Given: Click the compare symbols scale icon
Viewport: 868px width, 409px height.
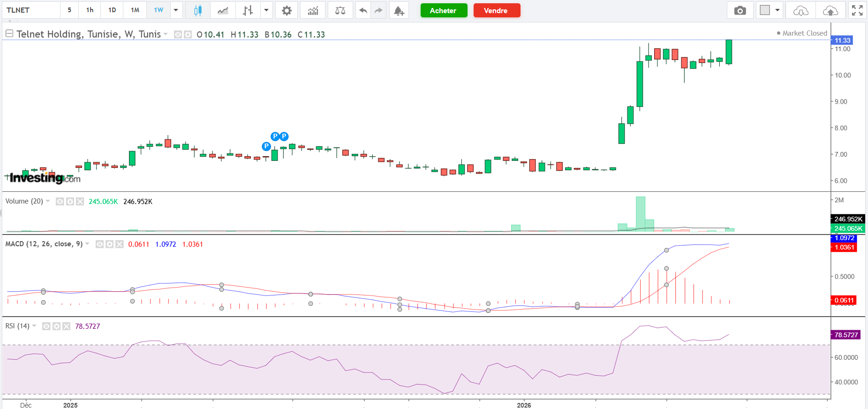Looking at the screenshot, I should click(340, 10).
